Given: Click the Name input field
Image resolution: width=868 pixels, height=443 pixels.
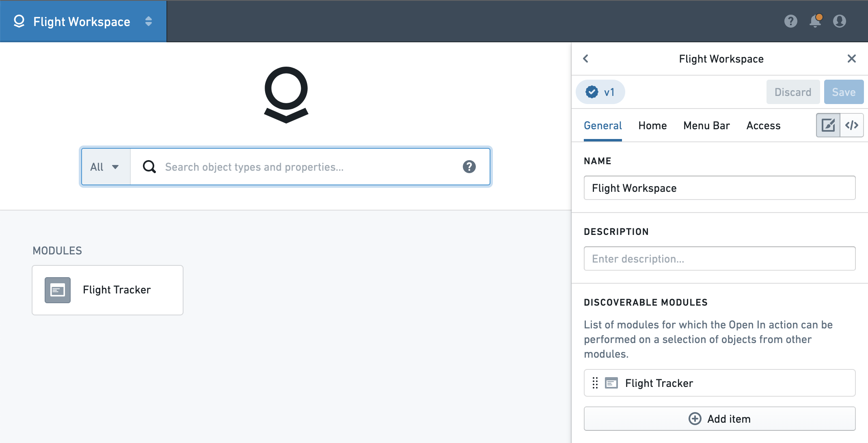Looking at the screenshot, I should coord(719,188).
